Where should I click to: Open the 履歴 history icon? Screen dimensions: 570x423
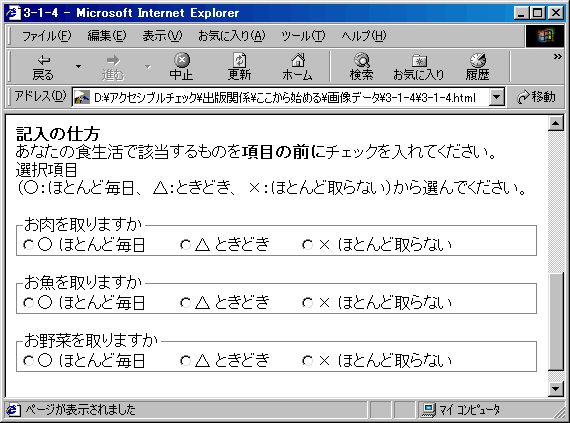(x=477, y=60)
